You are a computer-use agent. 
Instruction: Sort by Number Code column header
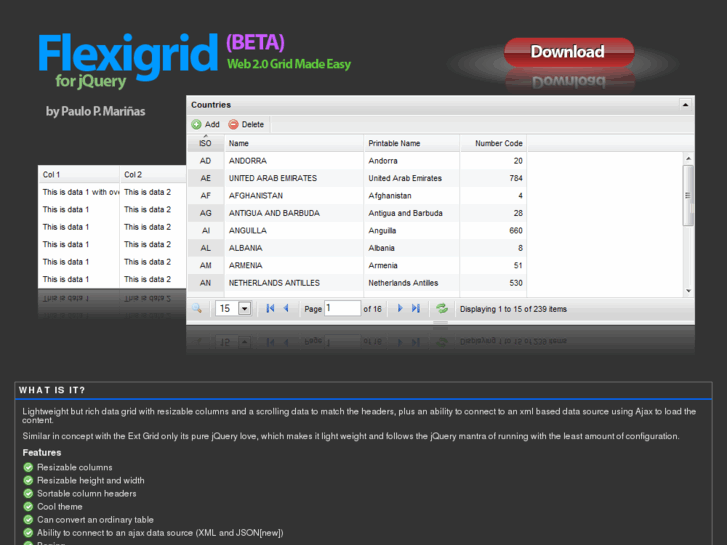click(x=494, y=143)
